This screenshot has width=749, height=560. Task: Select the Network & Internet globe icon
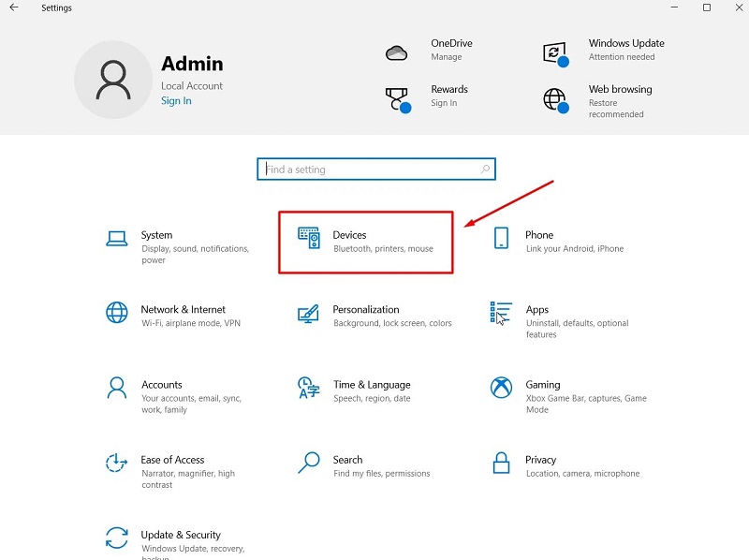pyautogui.click(x=116, y=312)
